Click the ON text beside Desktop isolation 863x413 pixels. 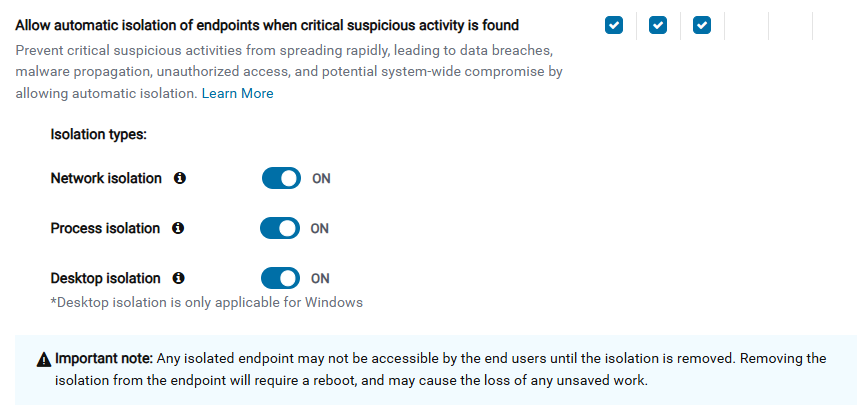tap(320, 279)
